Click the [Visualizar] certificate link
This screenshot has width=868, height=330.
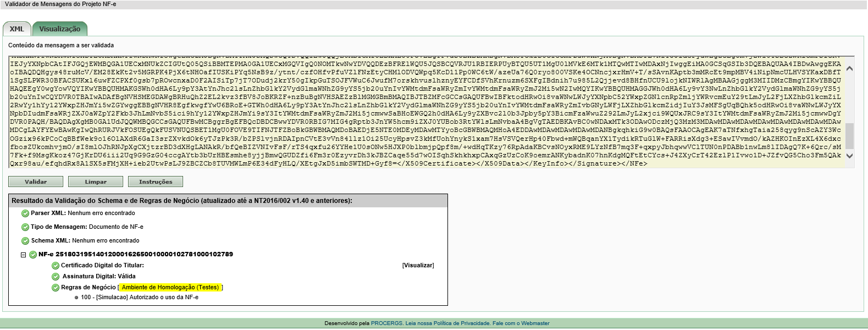[x=418, y=266]
